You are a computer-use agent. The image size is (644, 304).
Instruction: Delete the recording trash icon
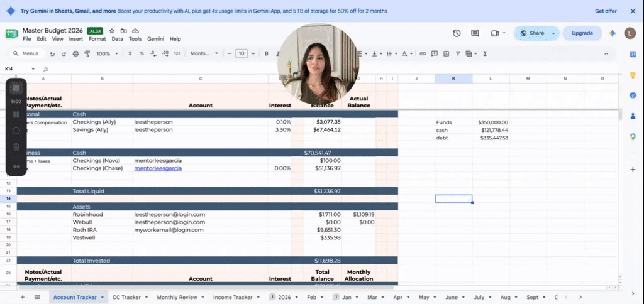coord(16,147)
